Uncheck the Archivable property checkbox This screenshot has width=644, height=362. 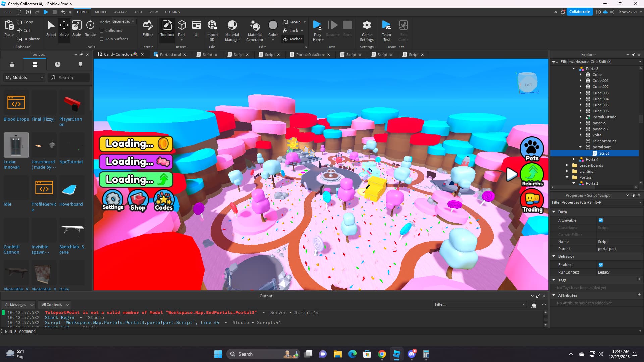[x=601, y=220]
